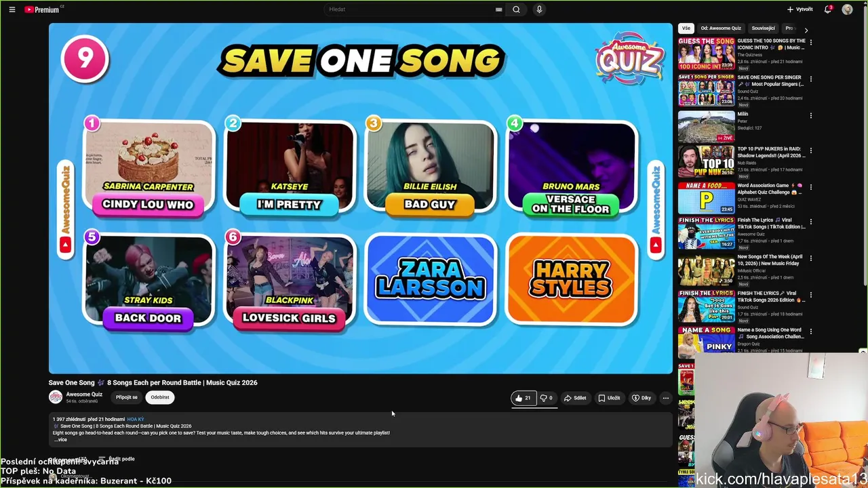Select the partially visible Pro chip

coord(789,28)
